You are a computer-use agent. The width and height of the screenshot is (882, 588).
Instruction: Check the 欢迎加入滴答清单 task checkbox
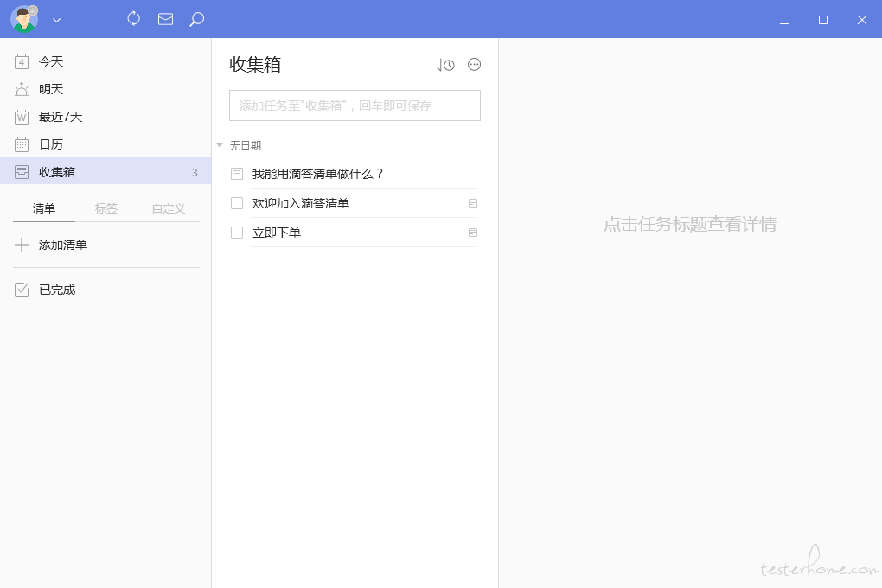tap(237, 203)
